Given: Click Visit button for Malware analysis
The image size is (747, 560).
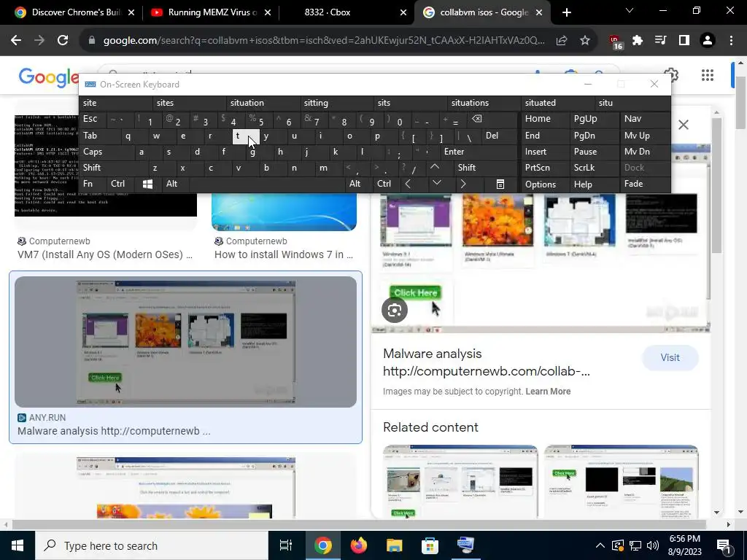Looking at the screenshot, I should coord(670,357).
